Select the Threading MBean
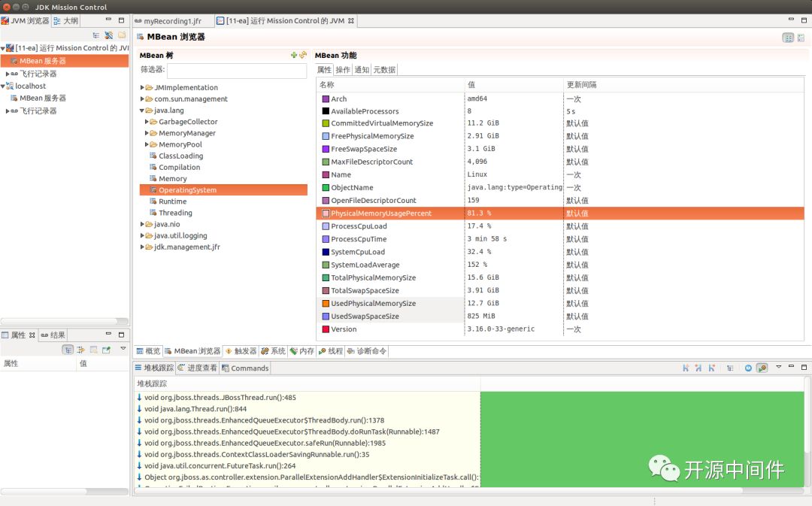Screen dimensions: 812x506 (x=175, y=213)
